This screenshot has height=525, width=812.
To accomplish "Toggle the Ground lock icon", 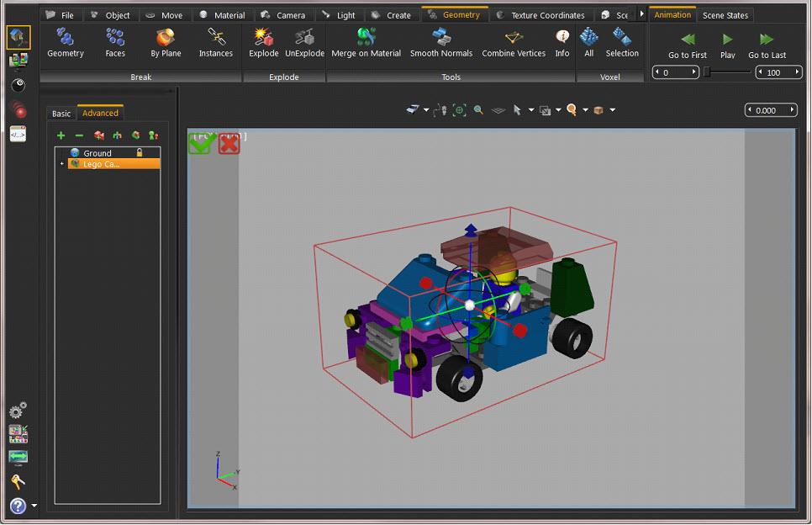I will tap(140, 153).
